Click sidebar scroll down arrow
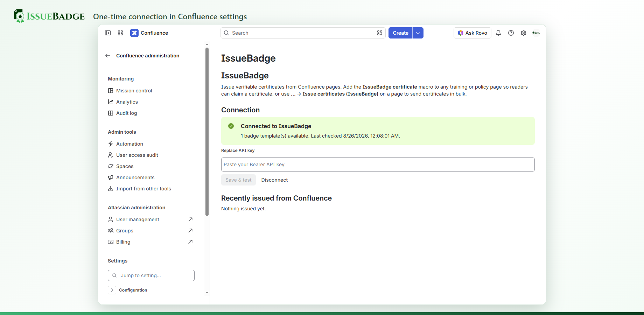Screen dimensions: 644x315 (x=207, y=293)
